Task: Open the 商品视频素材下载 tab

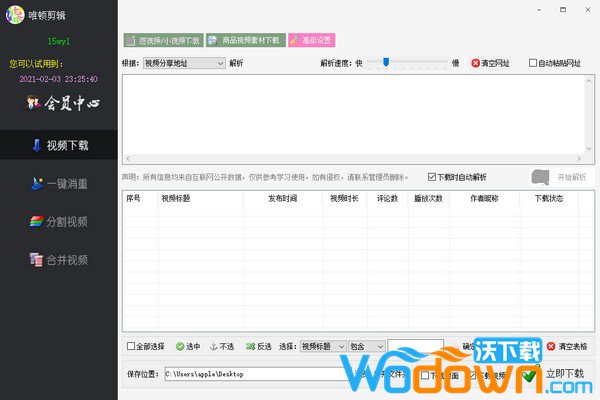Action: pos(245,41)
